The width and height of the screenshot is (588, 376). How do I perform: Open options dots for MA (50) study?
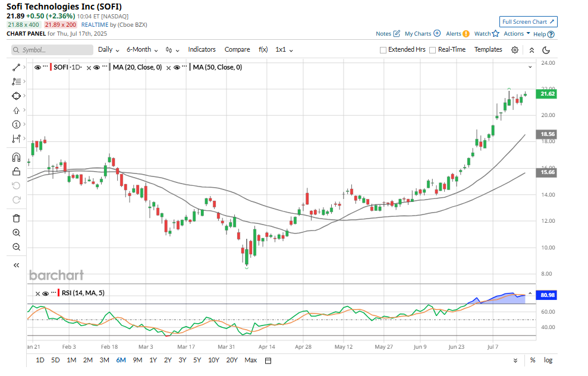[x=184, y=67]
